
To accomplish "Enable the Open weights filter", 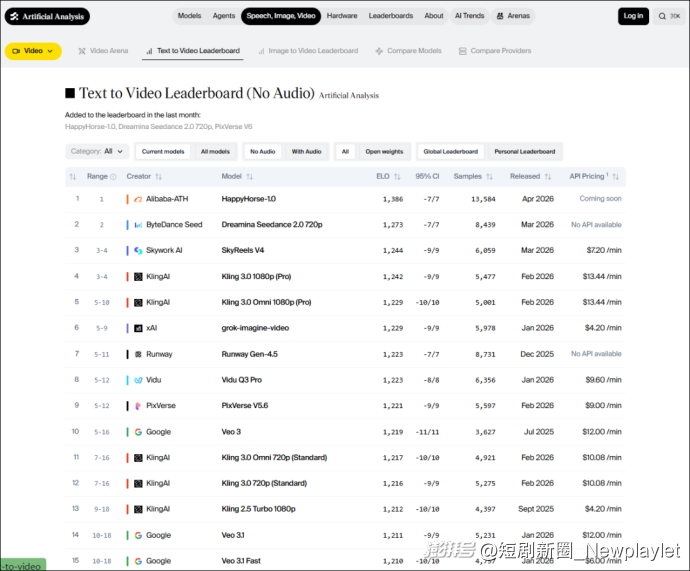I will 384,152.
